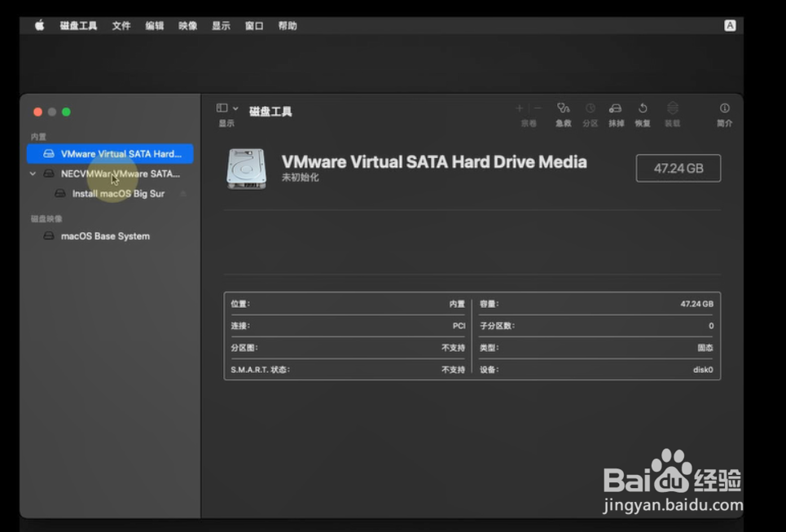Screen dimensions: 786x532
Task: Click the 分区 partition icon
Action: pyautogui.click(x=591, y=108)
